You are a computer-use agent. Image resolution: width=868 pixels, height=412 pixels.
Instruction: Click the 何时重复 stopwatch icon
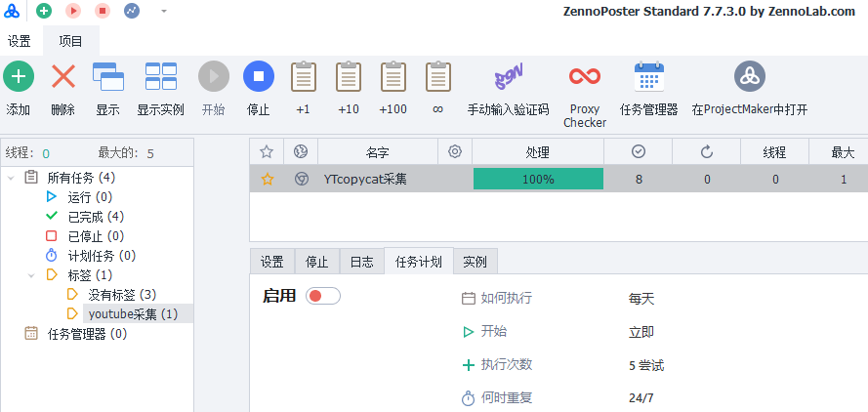click(469, 398)
